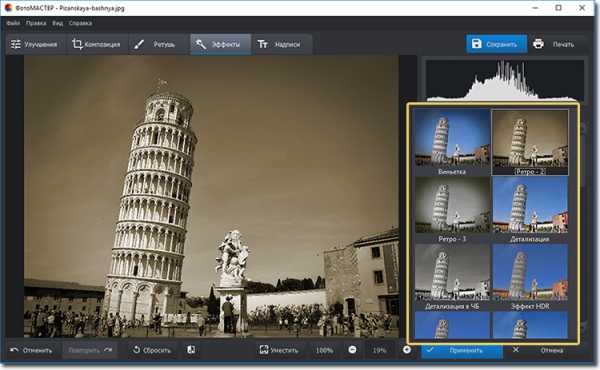600x370 pixels.
Task: Apply the selected effect
Action: tap(462, 350)
